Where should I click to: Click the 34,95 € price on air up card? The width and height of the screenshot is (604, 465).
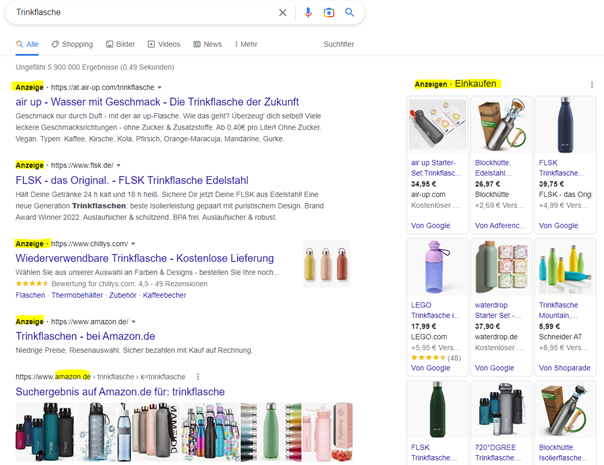pos(423,184)
